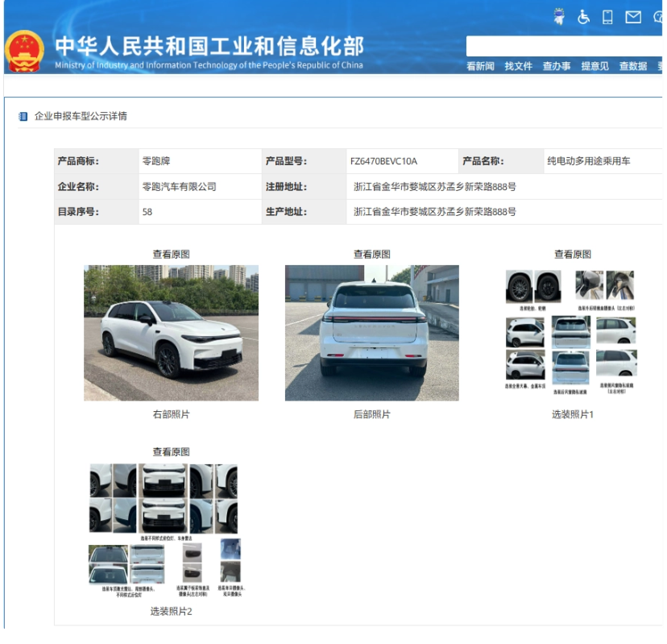Click the 产品型号 field label

pyautogui.click(x=286, y=161)
